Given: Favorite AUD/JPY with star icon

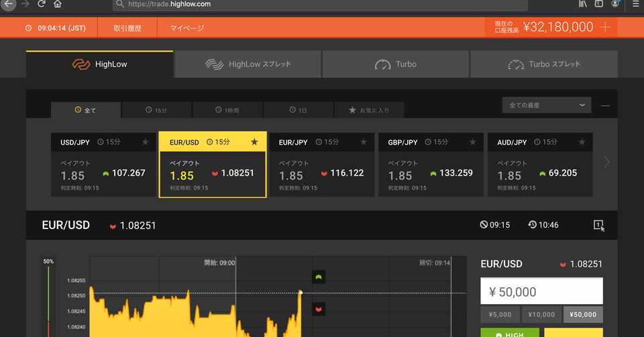Looking at the screenshot, I should pos(582,142).
